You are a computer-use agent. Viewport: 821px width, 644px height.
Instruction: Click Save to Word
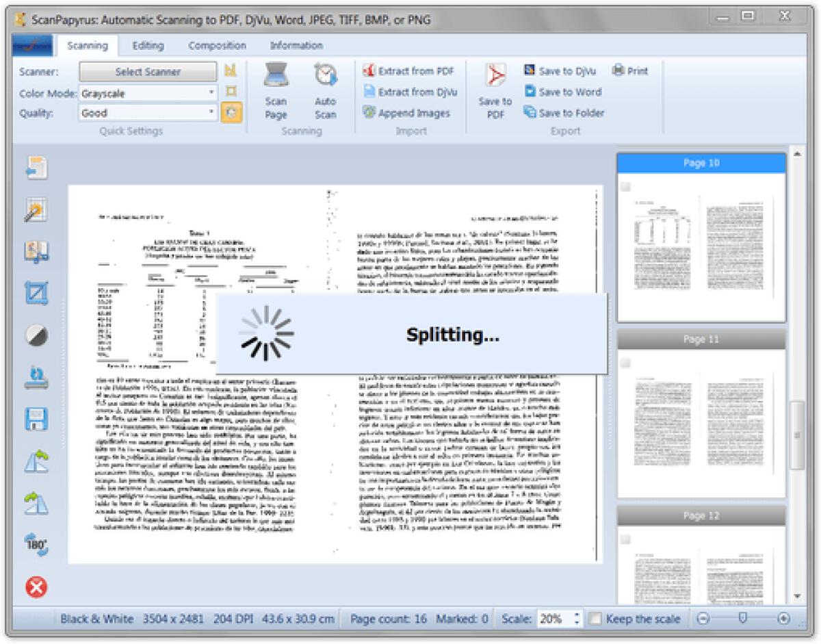pyautogui.click(x=564, y=92)
